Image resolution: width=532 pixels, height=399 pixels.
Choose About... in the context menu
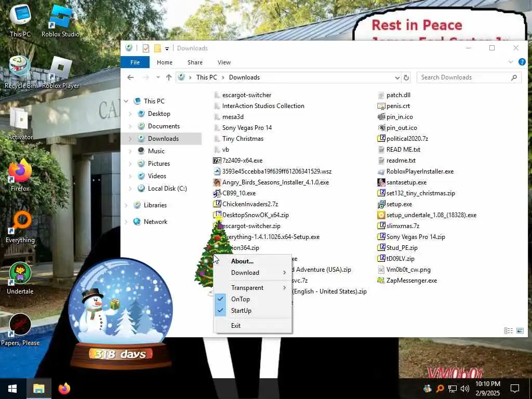click(252, 261)
